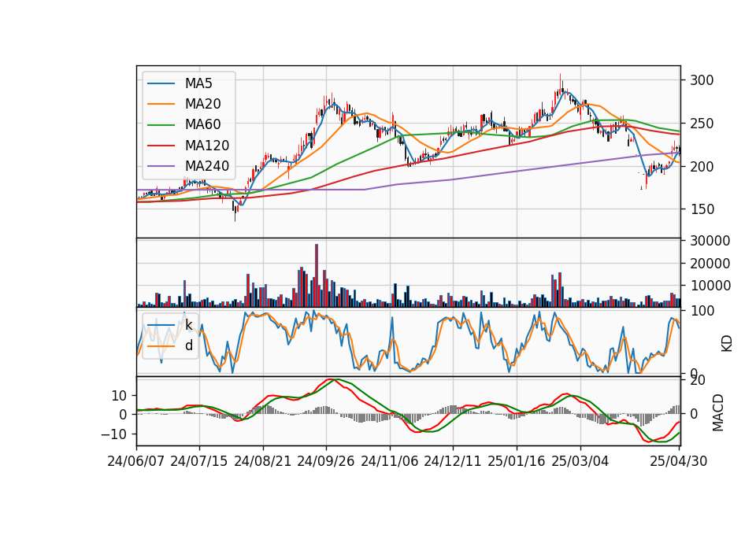Screen dimensions: 756x543
Task: Click the 10 MACD left axis label
Action: (x=119, y=396)
